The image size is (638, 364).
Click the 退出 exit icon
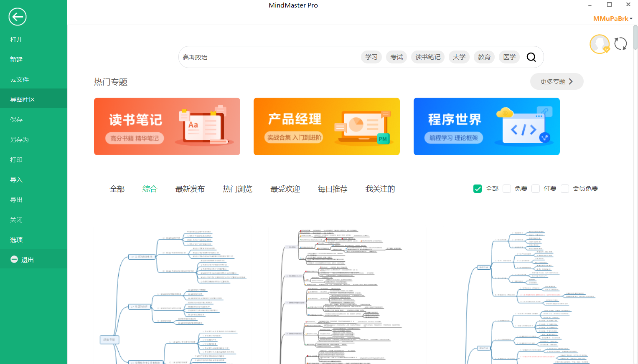click(x=14, y=259)
